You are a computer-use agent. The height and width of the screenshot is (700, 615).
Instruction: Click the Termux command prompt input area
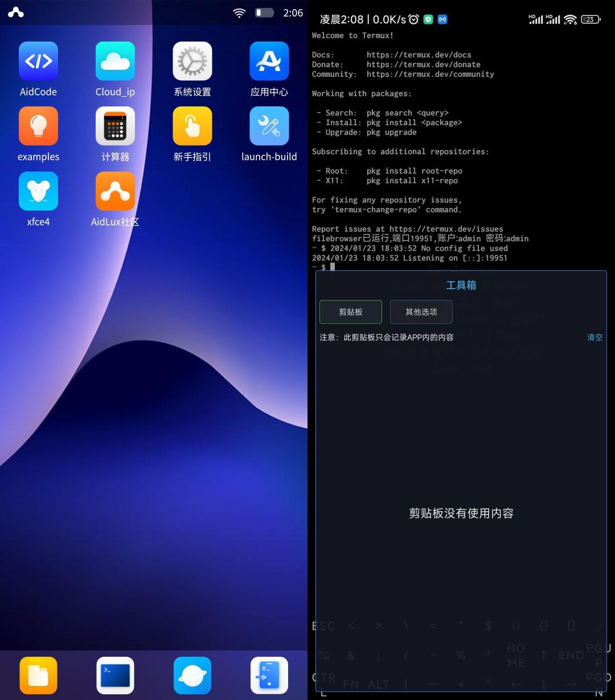[332, 267]
